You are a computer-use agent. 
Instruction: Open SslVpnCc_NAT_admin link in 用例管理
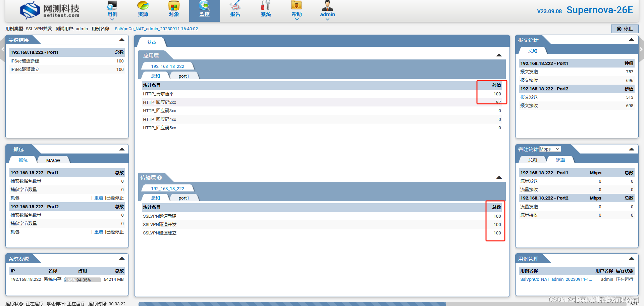(x=556, y=279)
